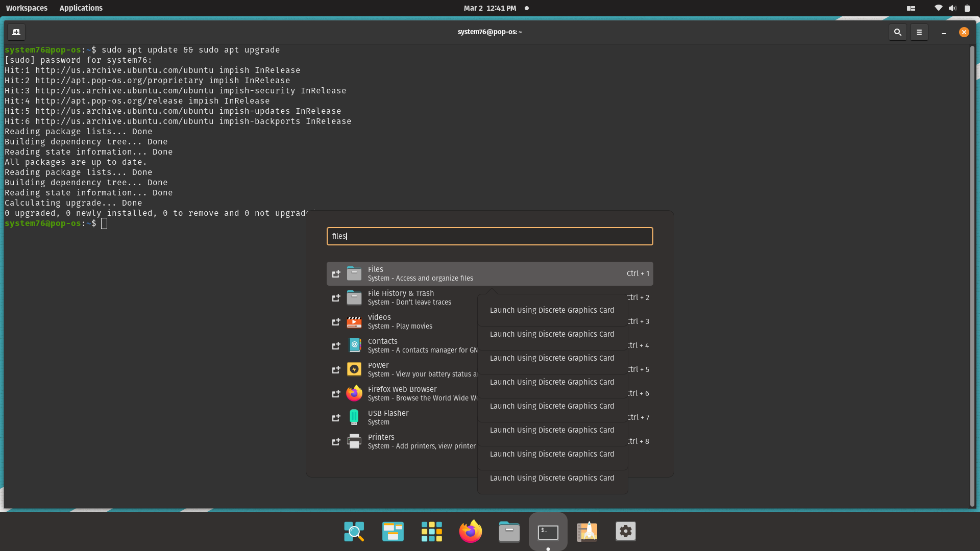The width and height of the screenshot is (980, 551).
Task: Open Firefox from the dock
Action: 470,531
